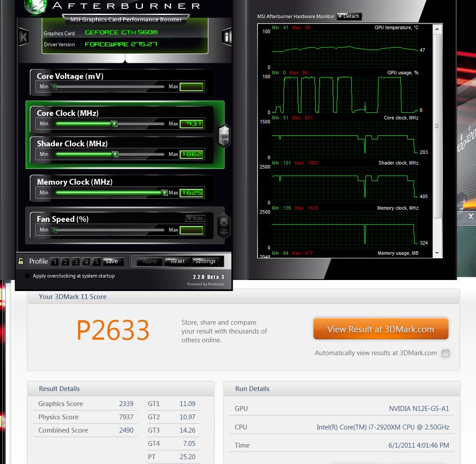Click the Physics Score value 7937
476x464 pixels.
coord(126,417)
